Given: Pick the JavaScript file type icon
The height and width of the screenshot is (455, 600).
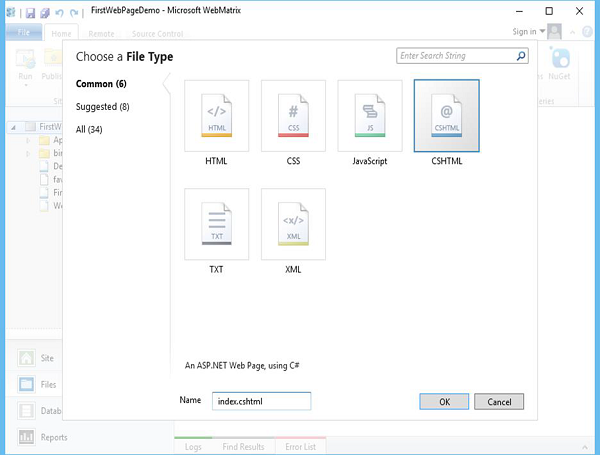Looking at the screenshot, I should pyautogui.click(x=370, y=115).
